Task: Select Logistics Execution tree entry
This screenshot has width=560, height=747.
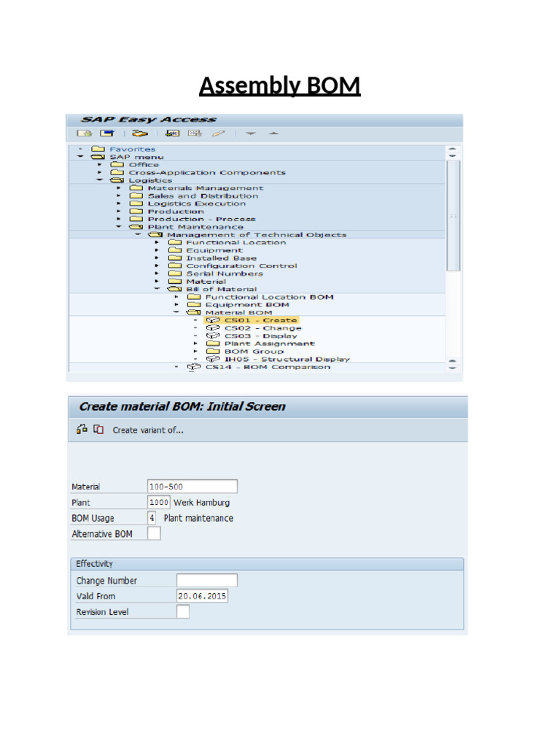Action: click(x=197, y=204)
